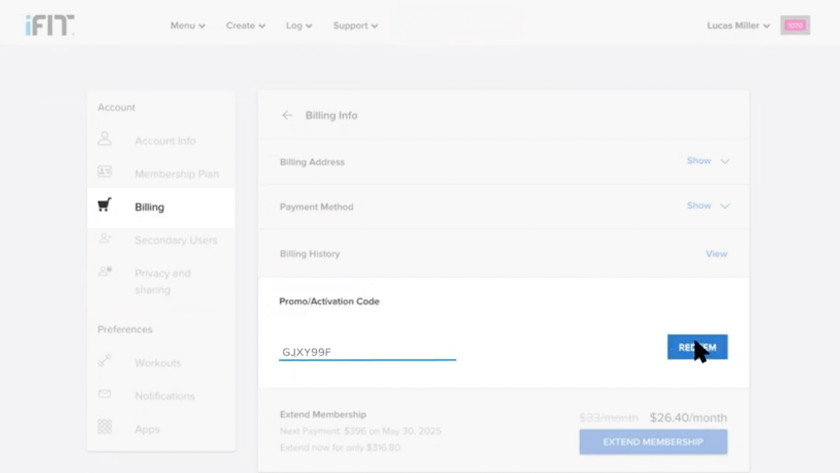Click the Apps grid icon

[105, 428]
